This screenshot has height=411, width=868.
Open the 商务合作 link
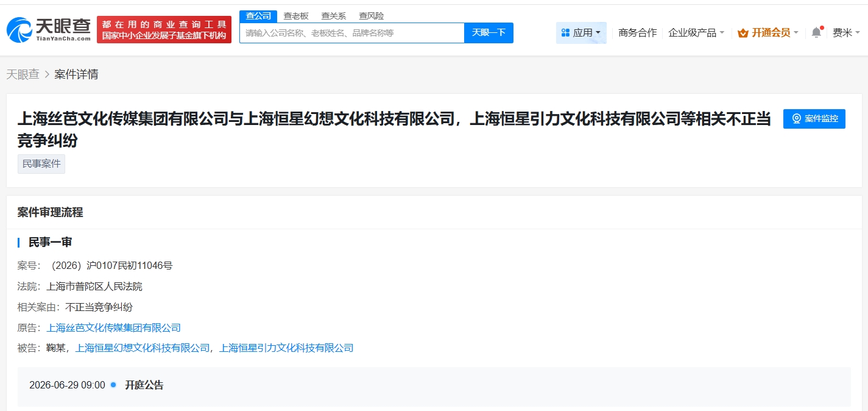click(637, 33)
